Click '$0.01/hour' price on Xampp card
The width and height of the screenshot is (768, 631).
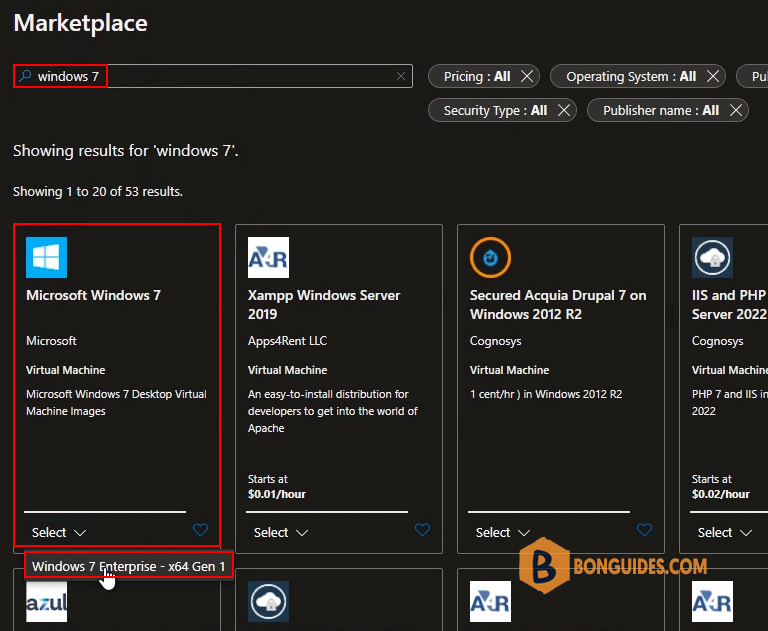tap(277, 494)
